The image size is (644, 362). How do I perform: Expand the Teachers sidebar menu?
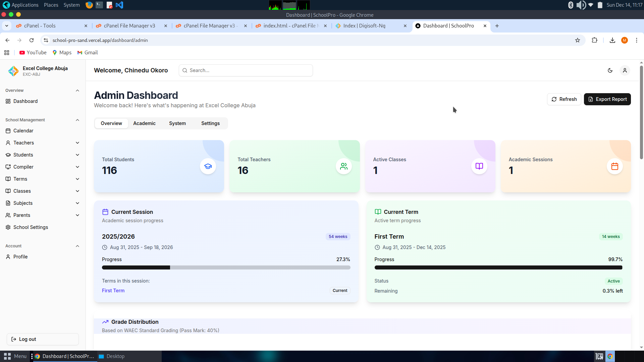coord(77,143)
